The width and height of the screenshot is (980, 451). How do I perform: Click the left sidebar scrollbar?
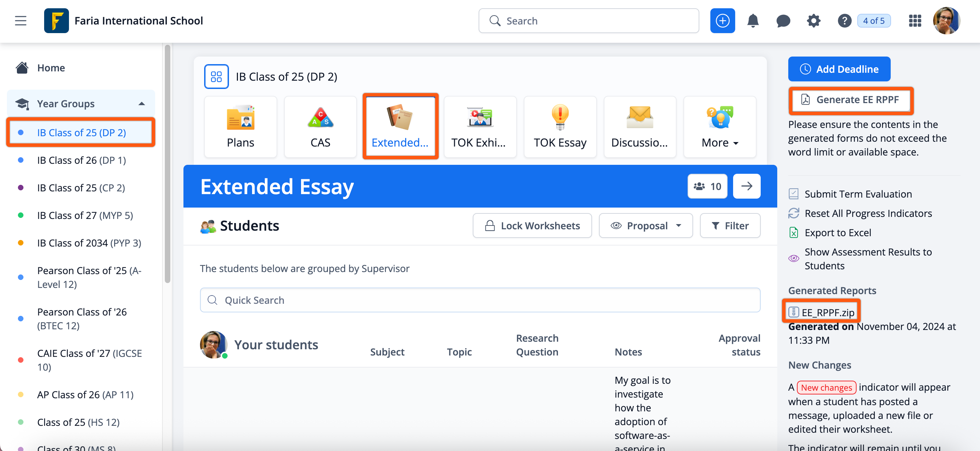(167, 163)
